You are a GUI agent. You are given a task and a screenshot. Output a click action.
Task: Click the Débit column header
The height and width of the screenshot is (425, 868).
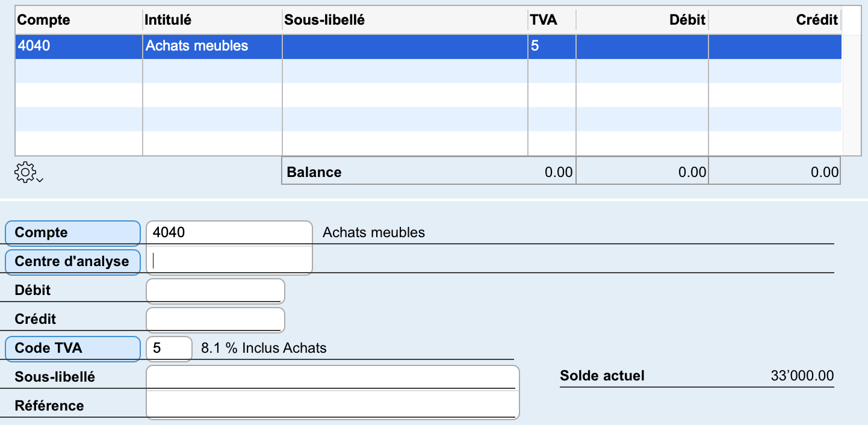642,20
